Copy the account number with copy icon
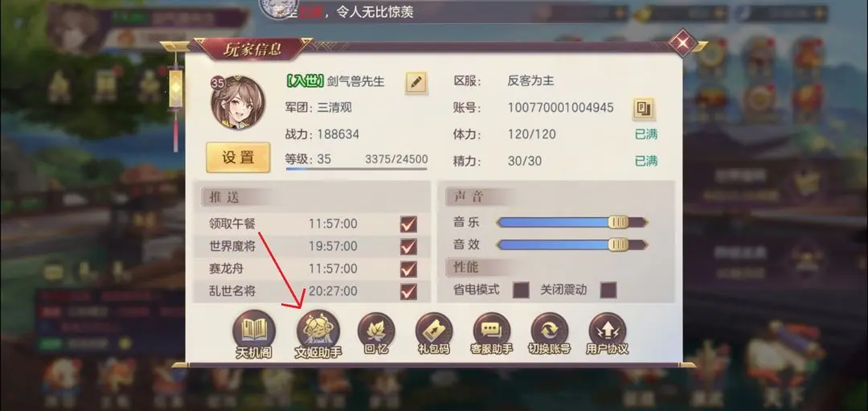The width and height of the screenshot is (868, 411). 643,109
